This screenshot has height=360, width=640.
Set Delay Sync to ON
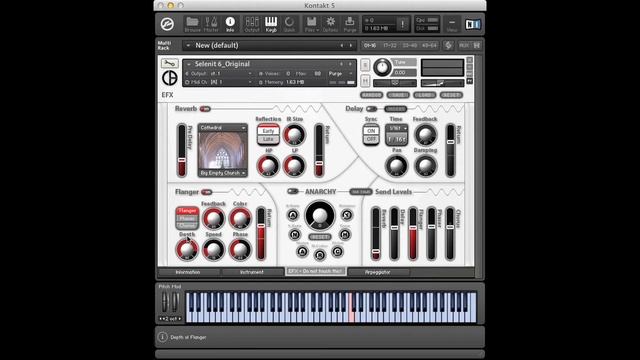tap(371, 131)
